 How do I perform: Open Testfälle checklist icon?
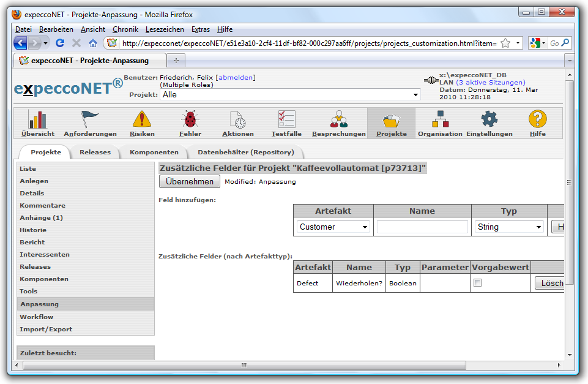[286, 119]
